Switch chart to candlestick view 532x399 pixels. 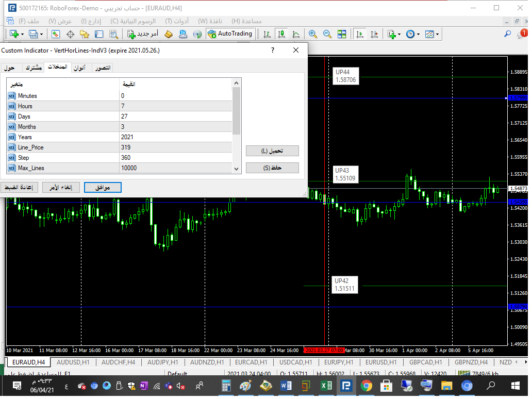point(281,34)
